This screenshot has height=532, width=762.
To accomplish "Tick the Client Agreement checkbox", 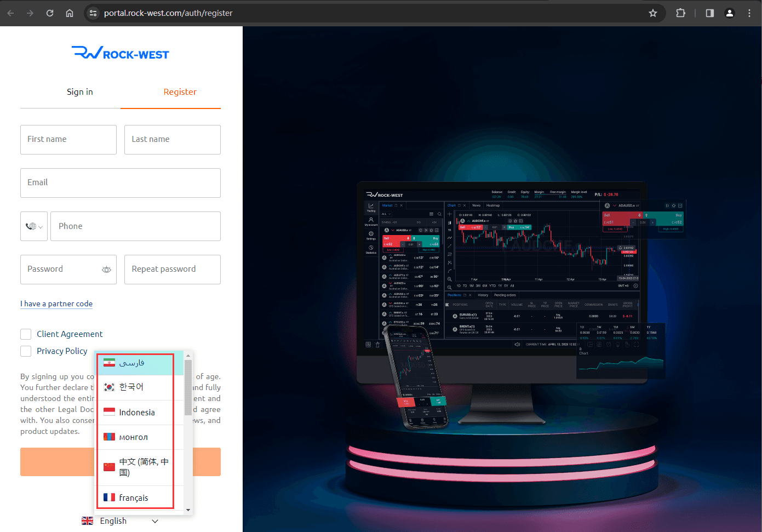I will point(26,334).
